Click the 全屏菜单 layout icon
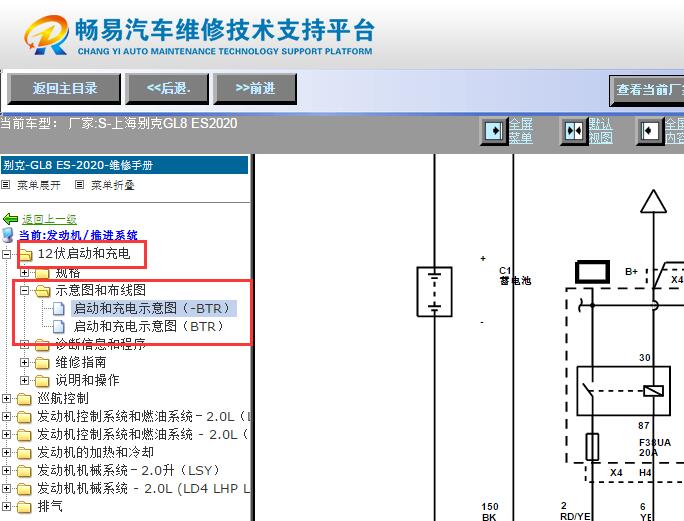 494,131
